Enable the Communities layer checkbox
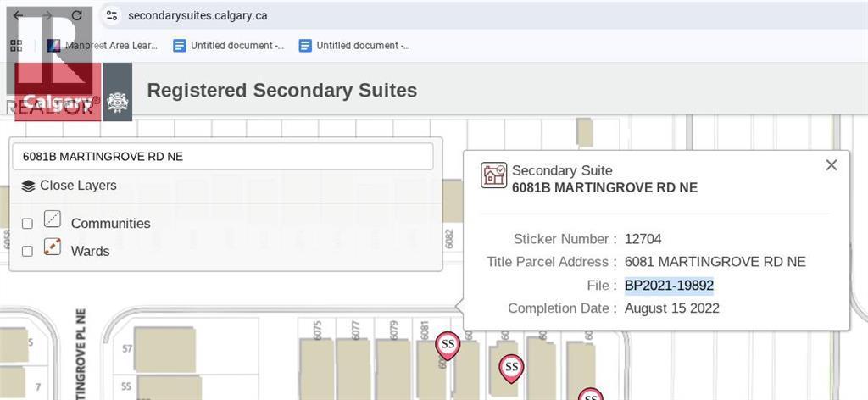This screenshot has height=400, width=868. click(27, 224)
